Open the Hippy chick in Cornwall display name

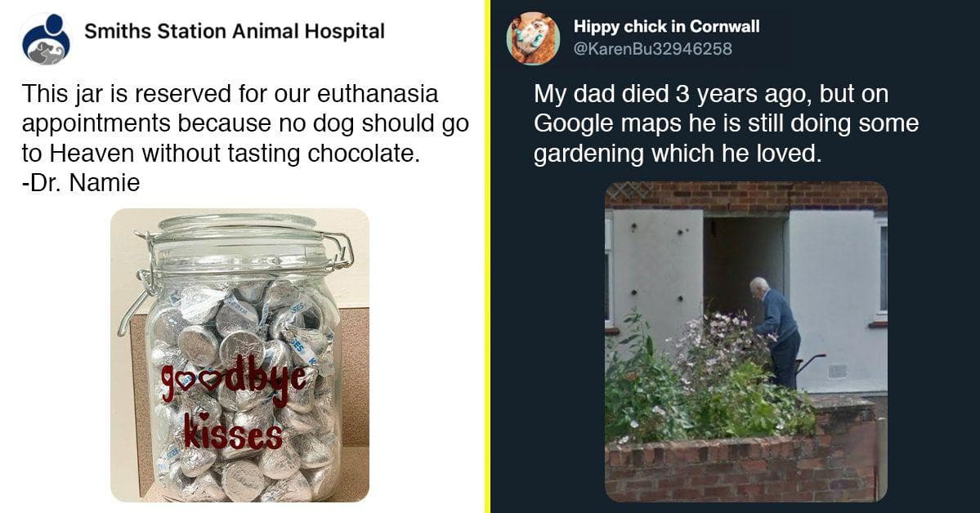tap(666, 26)
